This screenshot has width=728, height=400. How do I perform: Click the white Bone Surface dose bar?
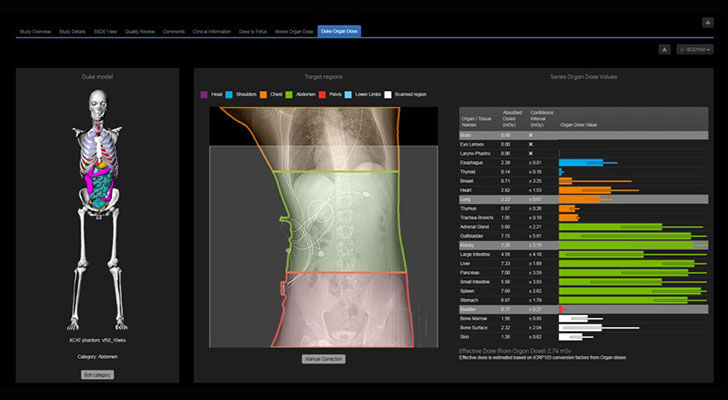(x=580, y=328)
